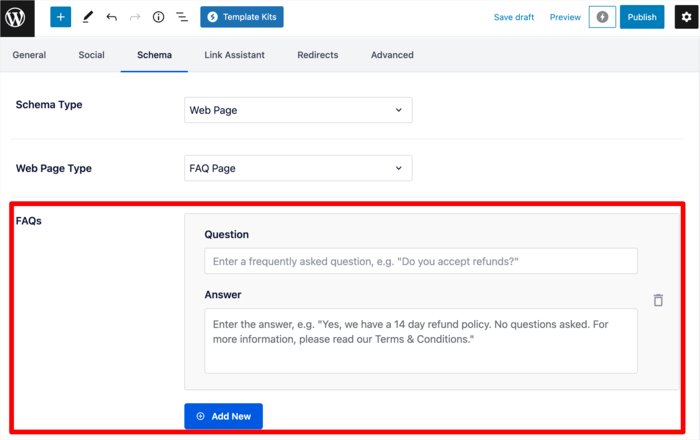Show the list view outline
The image size is (700, 440).
click(182, 17)
